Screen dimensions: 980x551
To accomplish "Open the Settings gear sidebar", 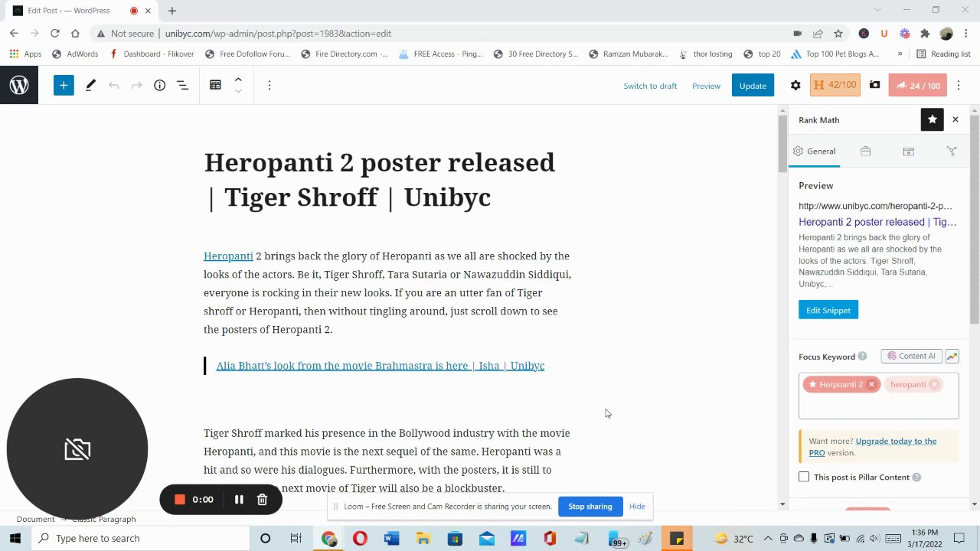I will click(x=795, y=85).
